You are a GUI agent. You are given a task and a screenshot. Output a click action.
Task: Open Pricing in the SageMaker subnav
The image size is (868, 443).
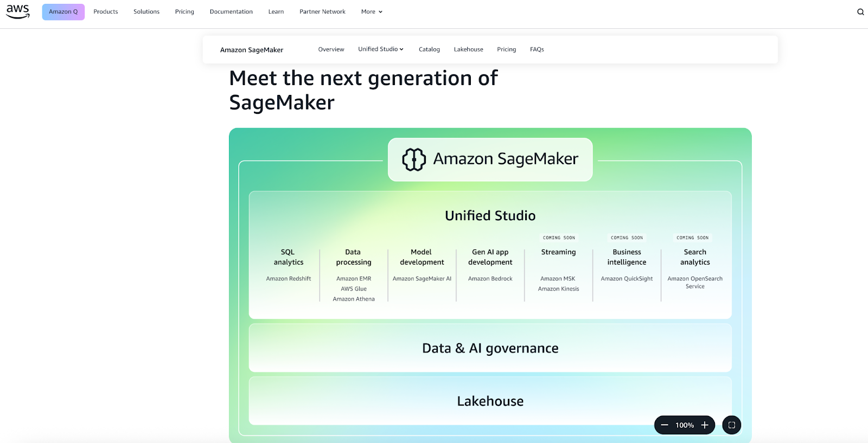point(506,49)
